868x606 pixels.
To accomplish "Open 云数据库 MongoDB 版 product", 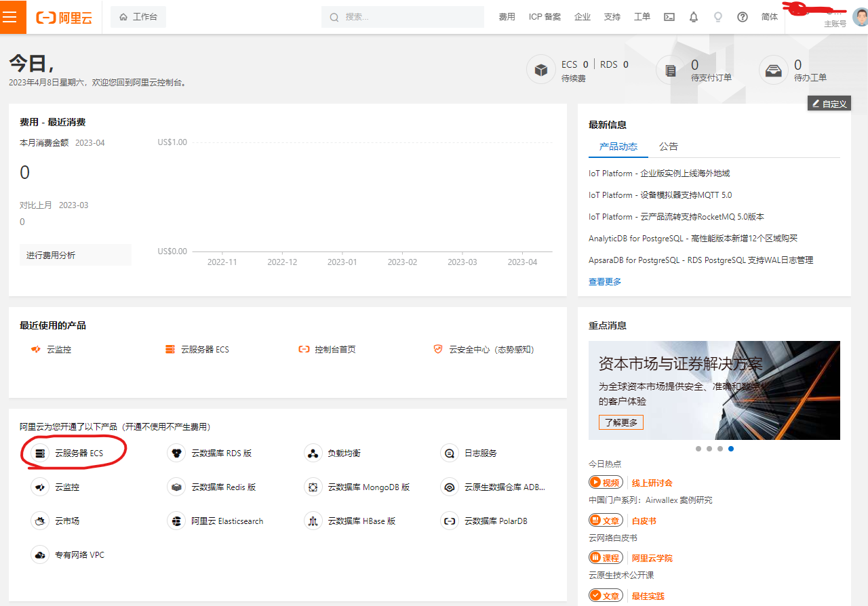I will coord(357,487).
